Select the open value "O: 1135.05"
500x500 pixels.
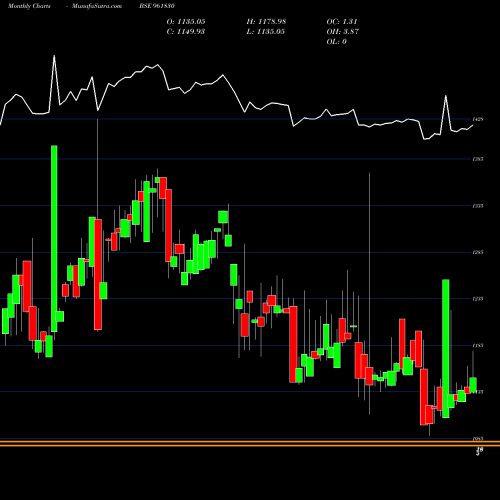[x=186, y=22]
